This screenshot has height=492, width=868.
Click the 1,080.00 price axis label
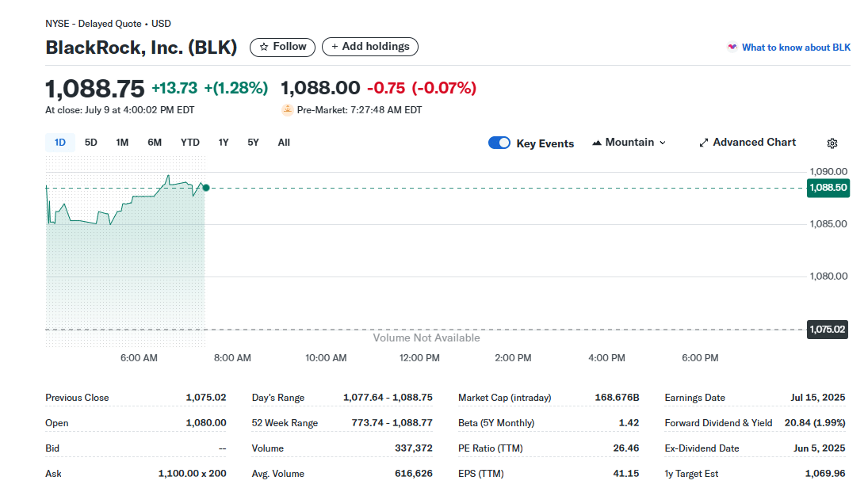828,277
